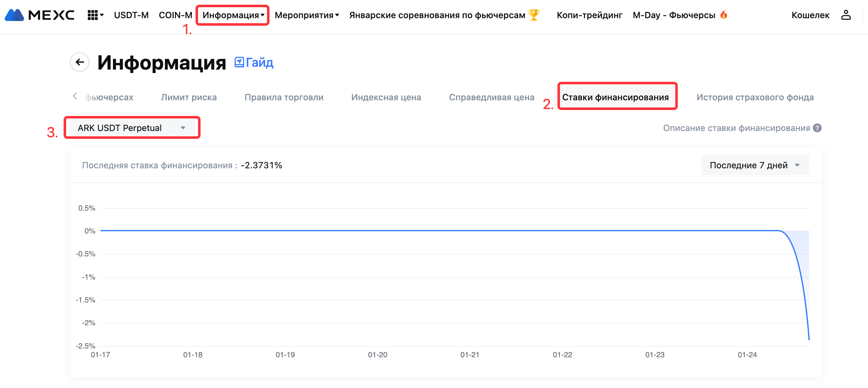
Task: Go to Копи-трейдинг page
Action: (x=589, y=15)
